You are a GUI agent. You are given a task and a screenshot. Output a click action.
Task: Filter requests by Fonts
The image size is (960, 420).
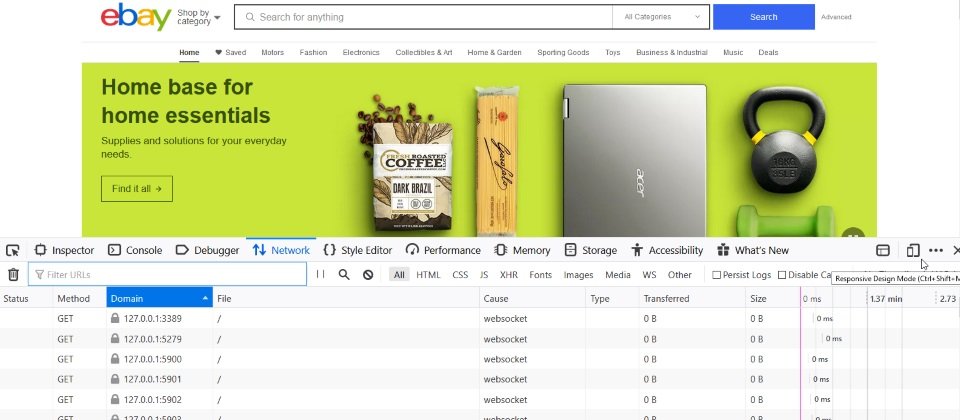pos(541,275)
